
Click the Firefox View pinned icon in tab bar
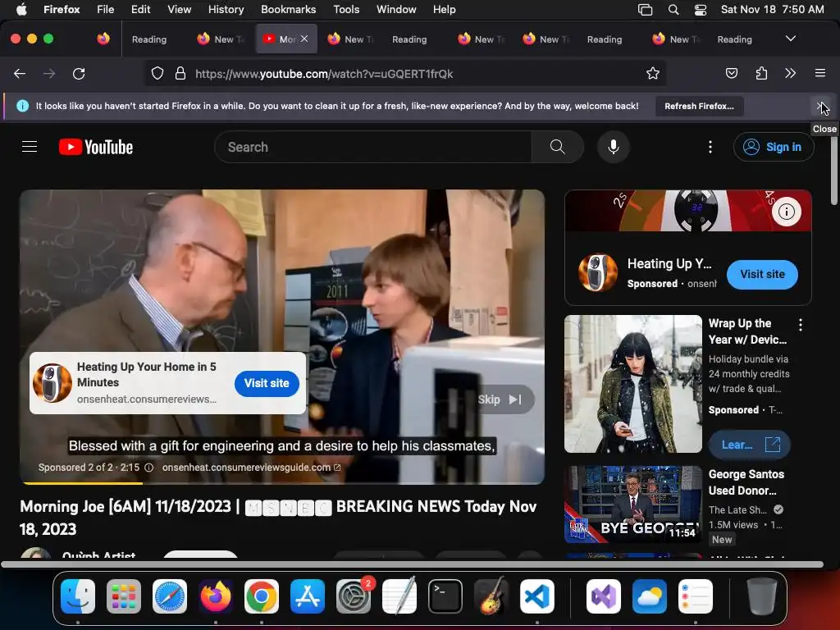tap(103, 39)
